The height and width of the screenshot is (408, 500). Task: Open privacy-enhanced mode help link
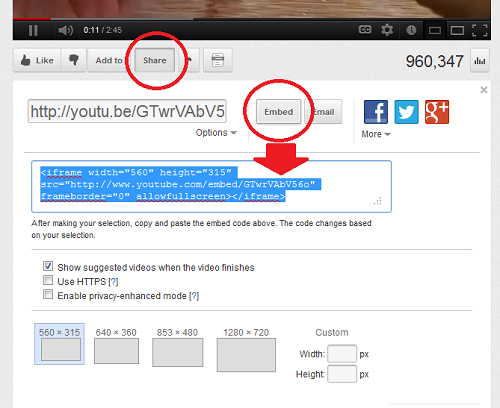coord(194,296)
